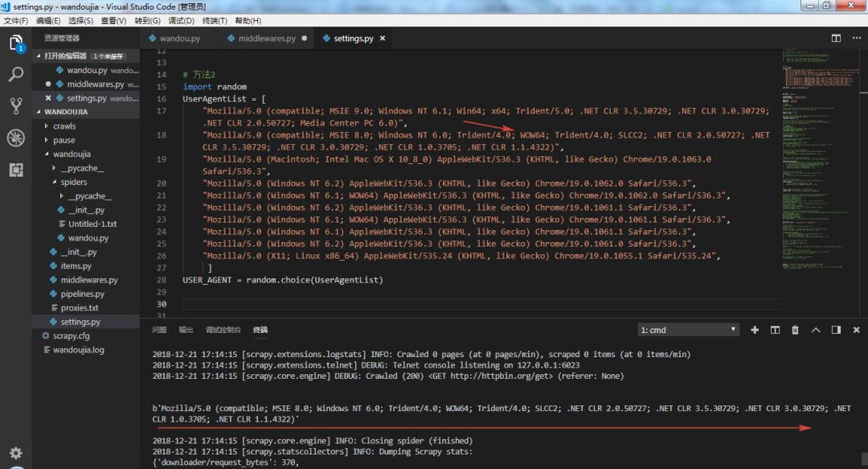This screenshot has width=868, height=469.
Task: Open the 终端(T) menu
Action: click(x=215, y=20)
